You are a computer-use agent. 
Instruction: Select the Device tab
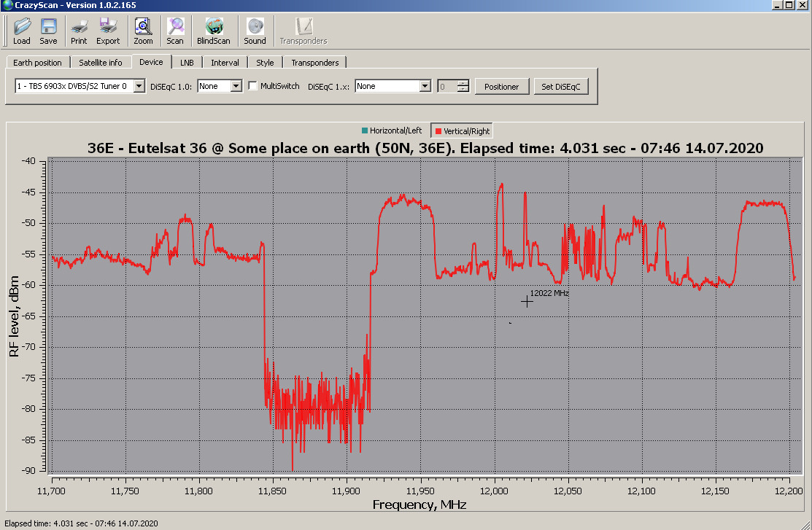click(151, 61)
